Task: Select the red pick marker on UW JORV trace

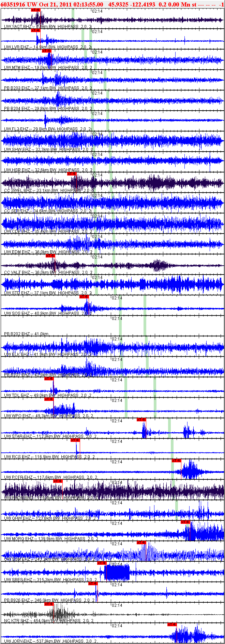Action: click(x=172, y=625)
